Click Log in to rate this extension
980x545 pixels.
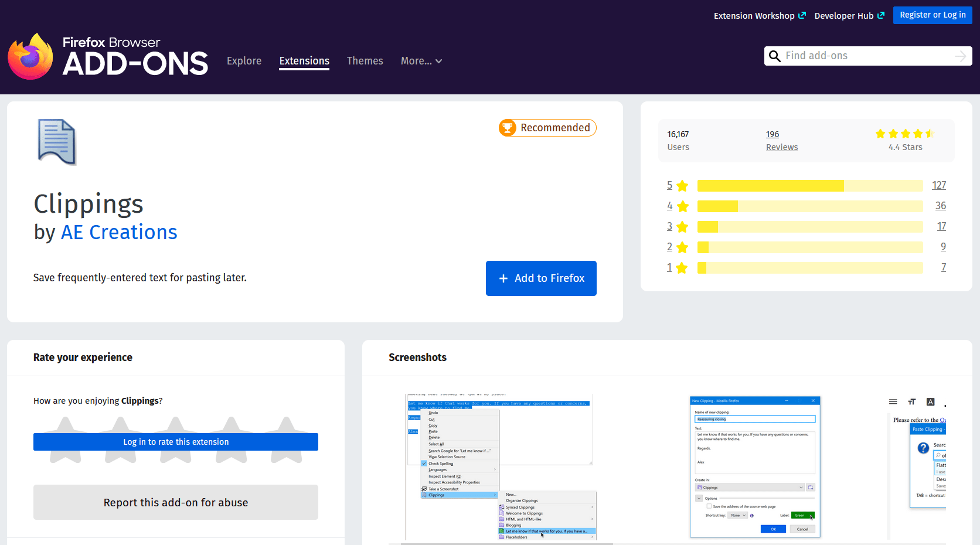[x=176, y=442]
